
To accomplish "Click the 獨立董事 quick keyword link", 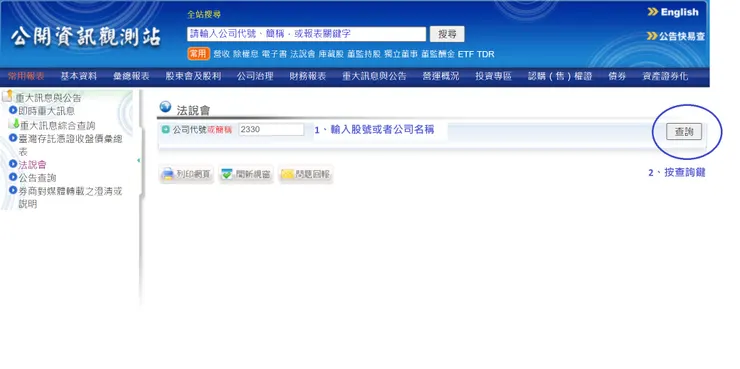I will coord(401,54).
